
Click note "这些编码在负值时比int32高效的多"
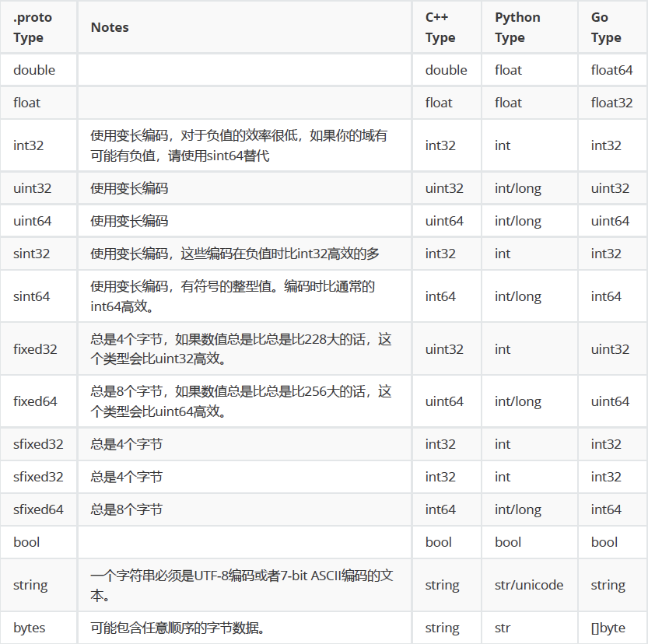point(280,254)
